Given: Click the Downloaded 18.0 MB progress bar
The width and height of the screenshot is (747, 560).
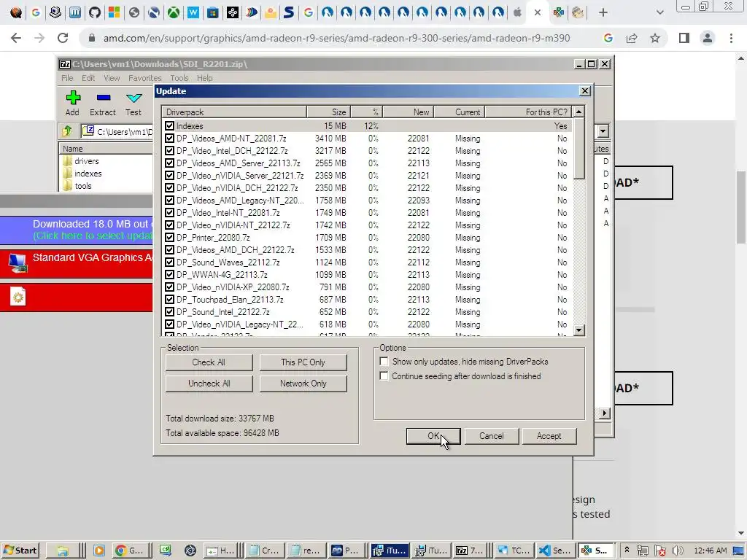Looking at the screenshot, I should coord(76,230).
